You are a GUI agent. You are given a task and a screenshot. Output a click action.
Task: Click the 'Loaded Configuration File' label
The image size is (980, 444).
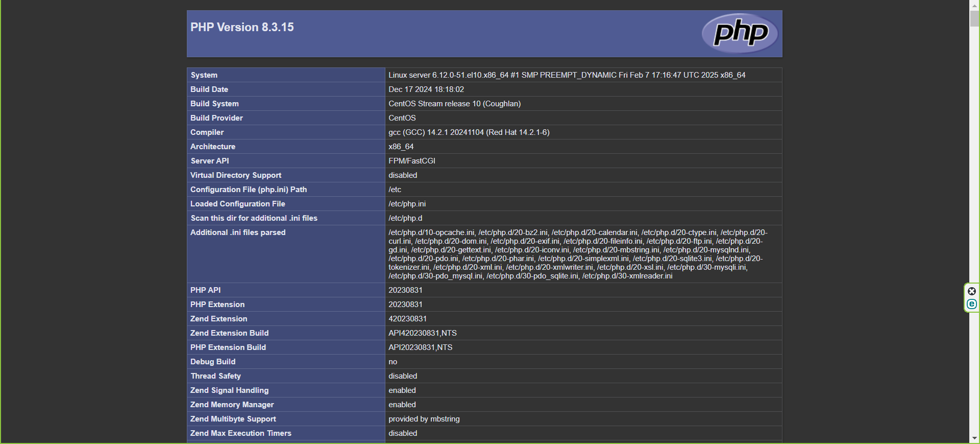(237, 204)
